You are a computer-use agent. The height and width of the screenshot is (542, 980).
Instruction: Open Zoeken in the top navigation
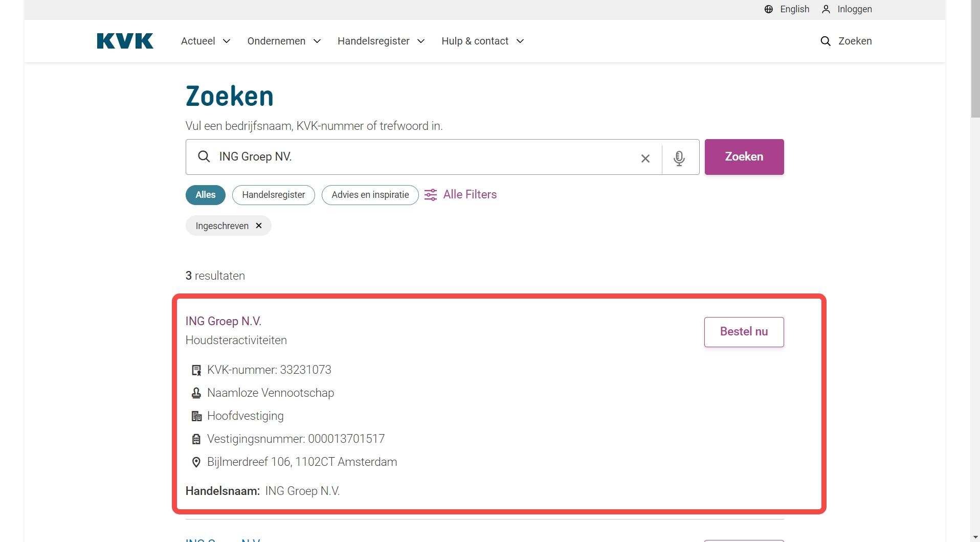[x=855, y=41]
